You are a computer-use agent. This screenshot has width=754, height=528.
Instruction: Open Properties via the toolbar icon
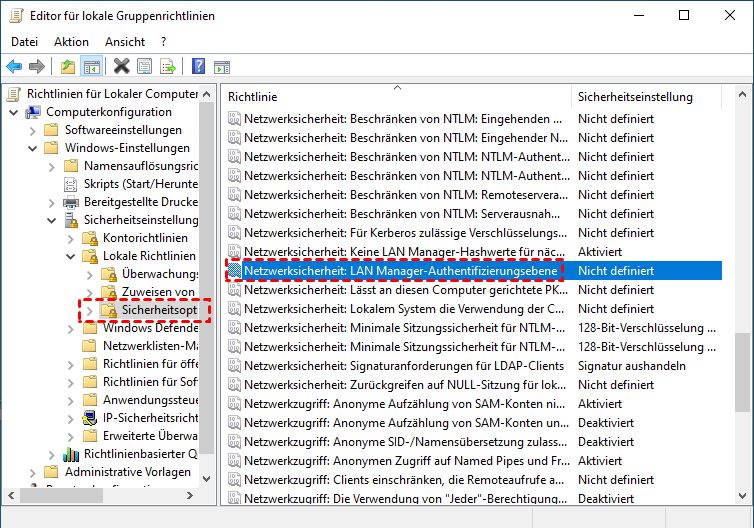pyautogui.click(x=144, y=67)
